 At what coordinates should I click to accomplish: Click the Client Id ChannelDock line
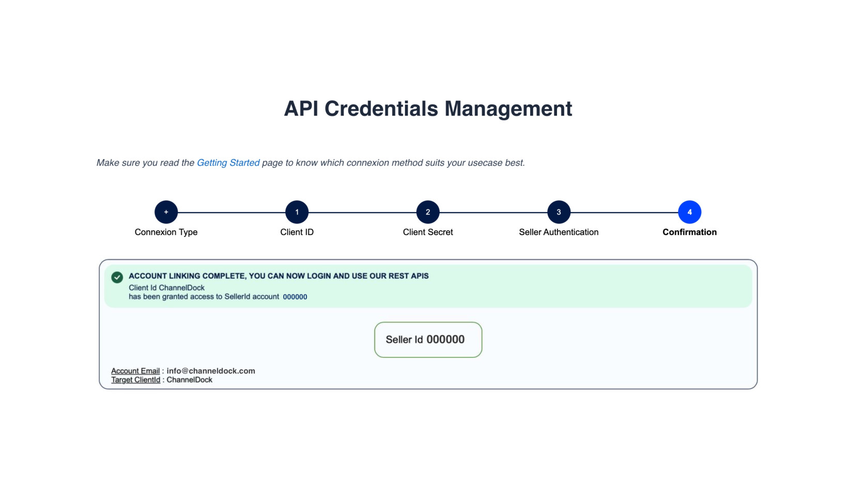coord(166,288)
